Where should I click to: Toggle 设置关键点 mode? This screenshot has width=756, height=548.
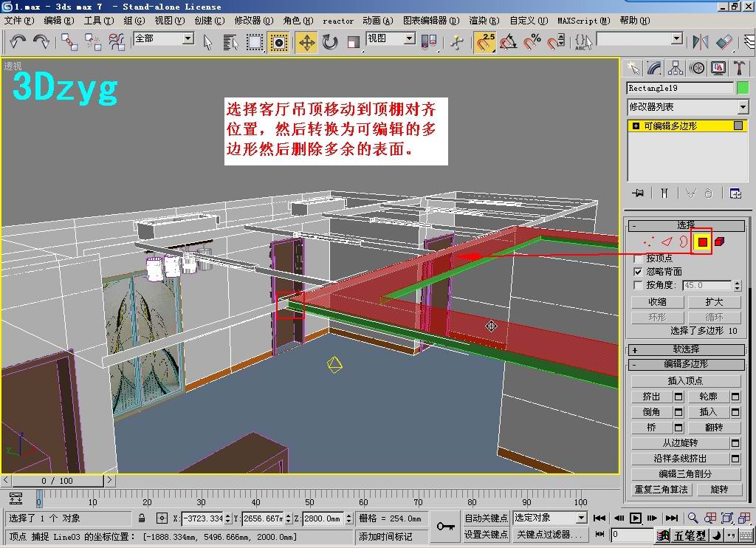[486, 535]
